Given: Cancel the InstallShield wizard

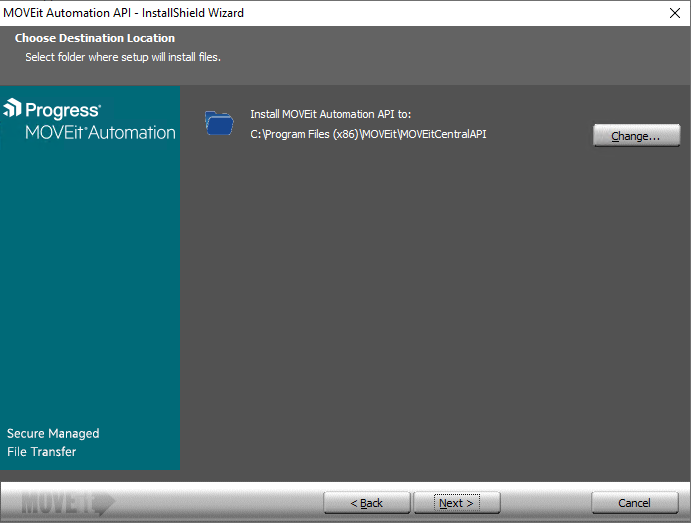Looking at the screenshot, I should (x=635, y=503).
